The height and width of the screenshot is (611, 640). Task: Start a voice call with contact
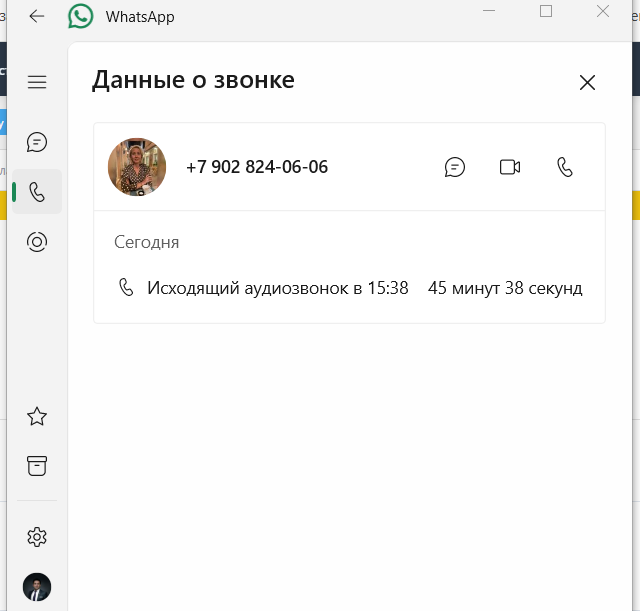coord(565,167)
